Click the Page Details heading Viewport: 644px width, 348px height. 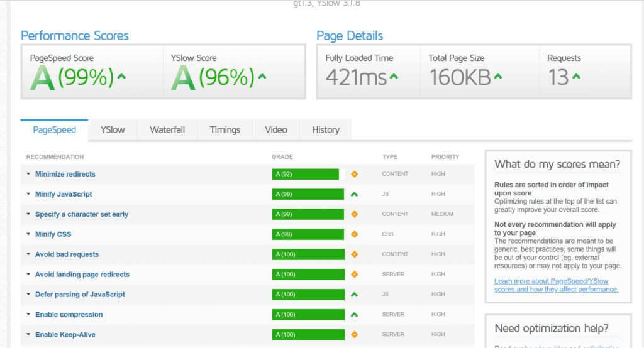[x=350, y=36]
